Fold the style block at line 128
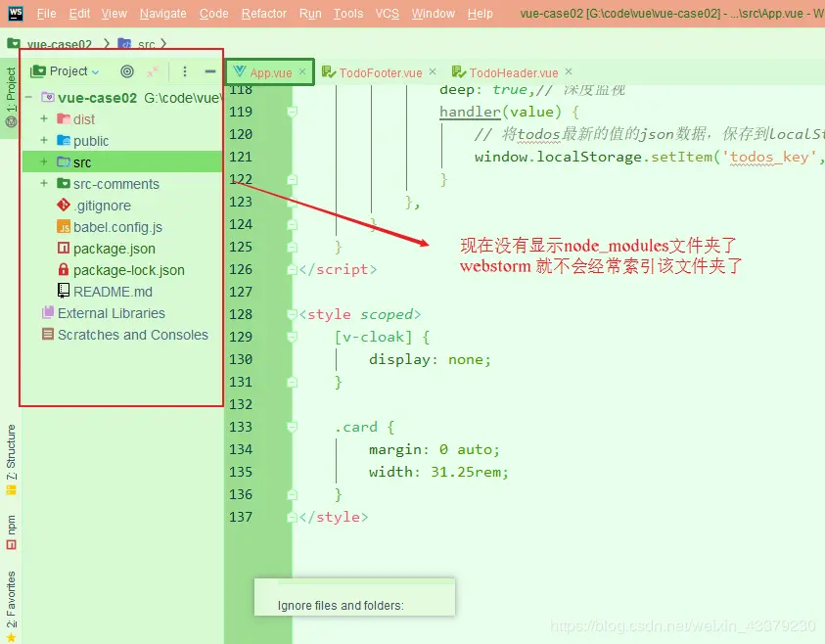The height and width of the screenshot is (644, 825). [x=293, y=314]
